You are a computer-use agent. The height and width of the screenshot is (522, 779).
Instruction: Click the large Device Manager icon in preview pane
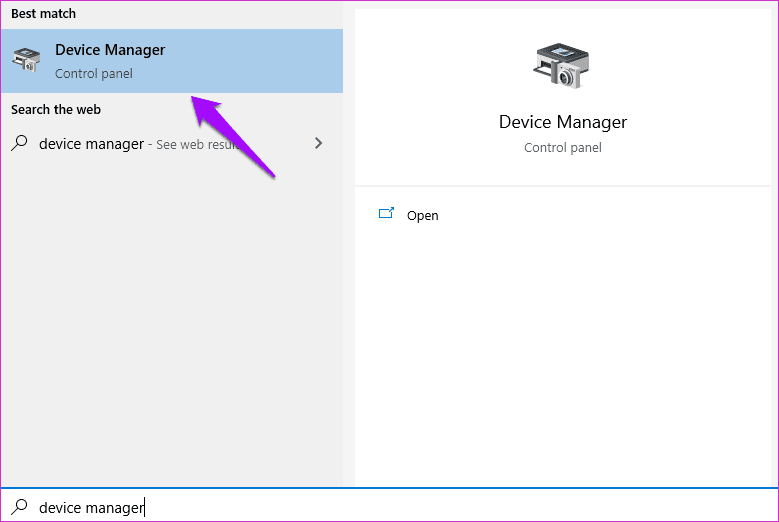[x=562, y=66]
